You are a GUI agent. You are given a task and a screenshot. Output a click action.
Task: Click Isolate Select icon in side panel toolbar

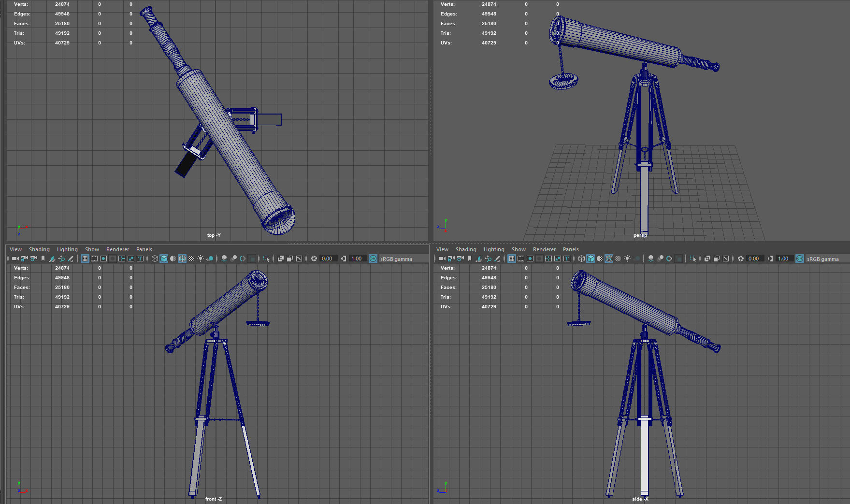693,259
